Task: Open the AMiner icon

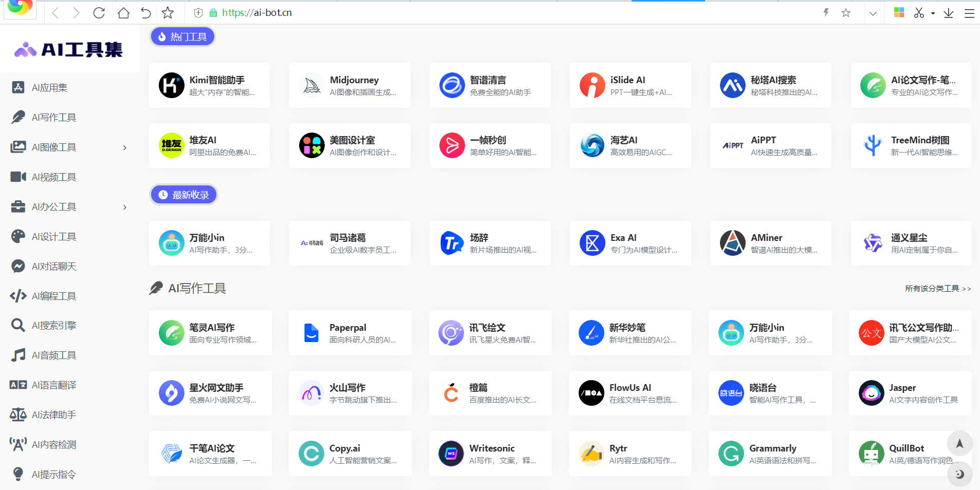Action: (x=733, y=243)
